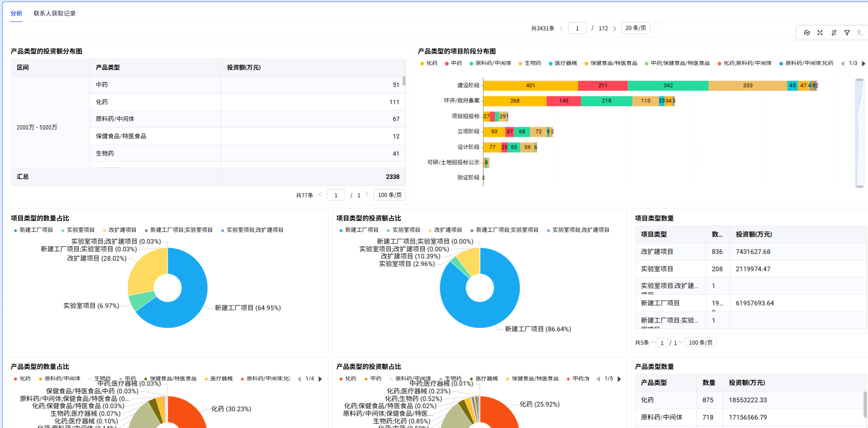Click the 新建工厂项目 (86.64%) pie label

(x=538, y=329)
